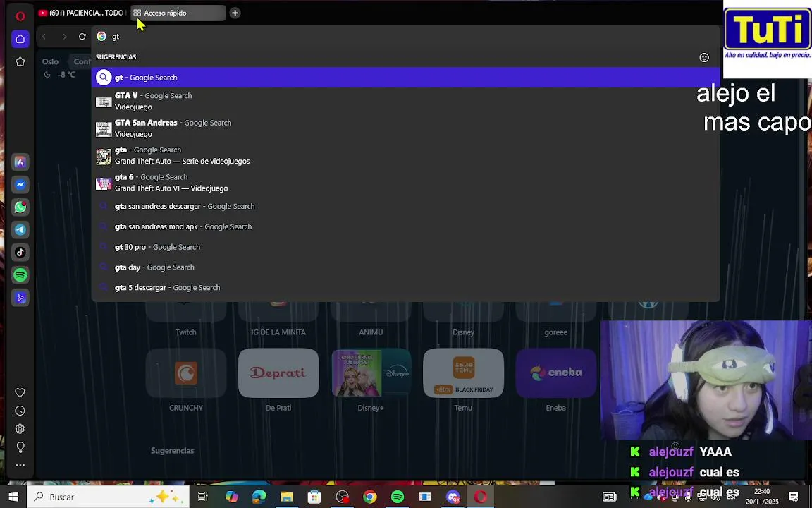Open a new tab with the plus button
812x508 pixels.
[235, 13]
